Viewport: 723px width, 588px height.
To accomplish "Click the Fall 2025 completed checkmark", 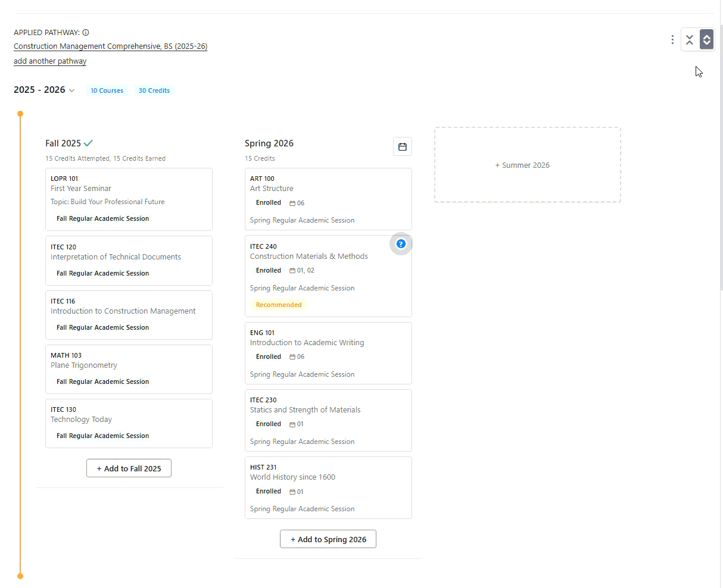I will 88,143.
